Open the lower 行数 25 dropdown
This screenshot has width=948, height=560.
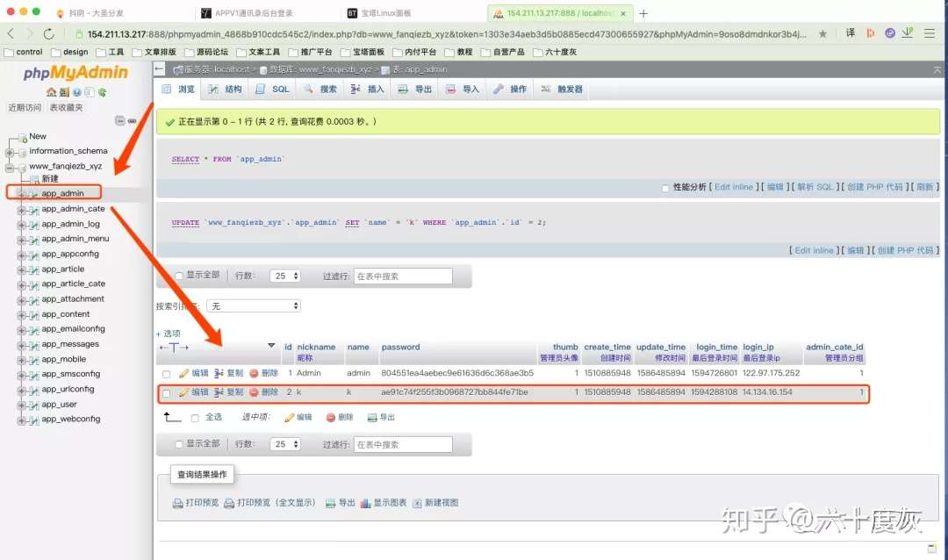(x=285, y=444)
